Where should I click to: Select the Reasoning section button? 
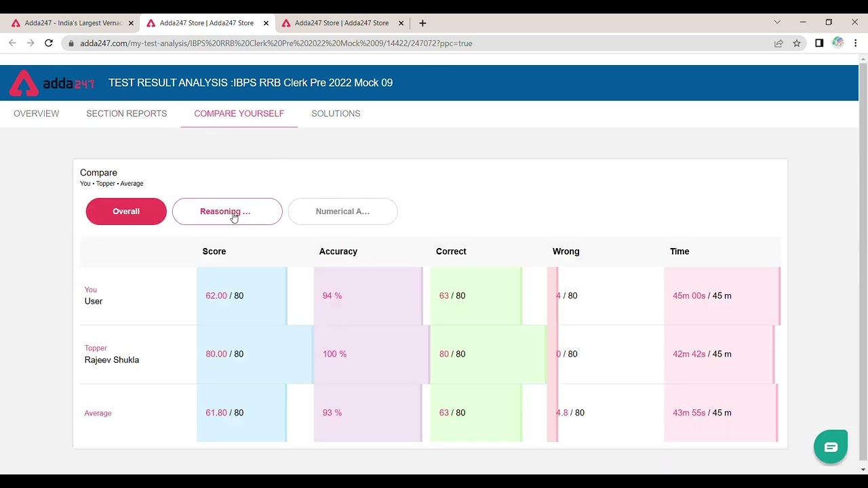click(x=227, y=211)
